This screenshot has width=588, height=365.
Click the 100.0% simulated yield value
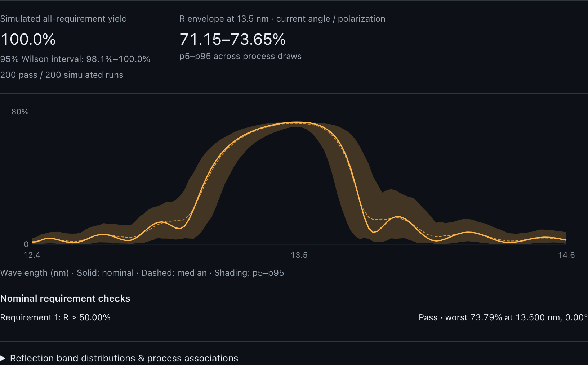[x=28, y=39]
